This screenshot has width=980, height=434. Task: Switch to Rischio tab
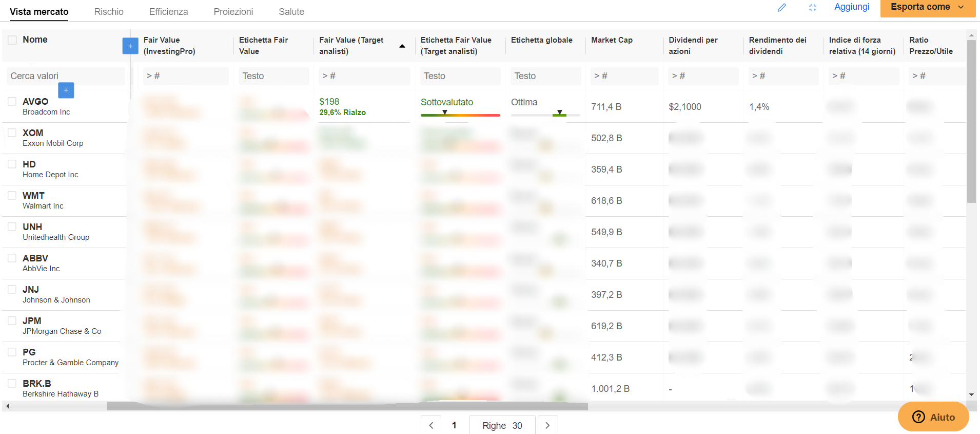109,11
